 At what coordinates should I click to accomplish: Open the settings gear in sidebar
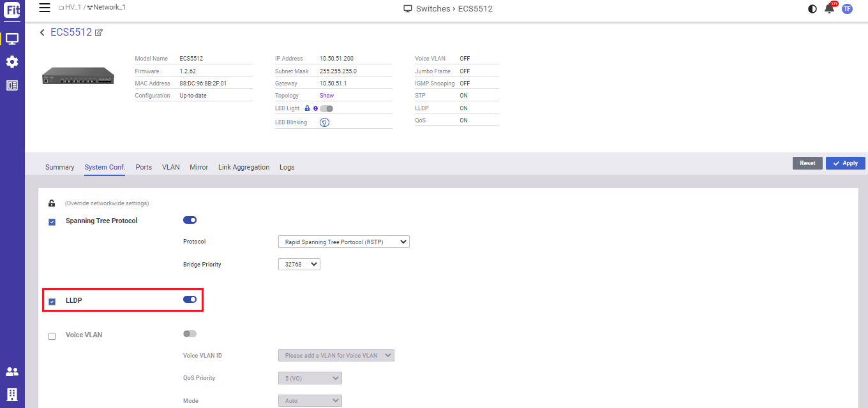12,62
